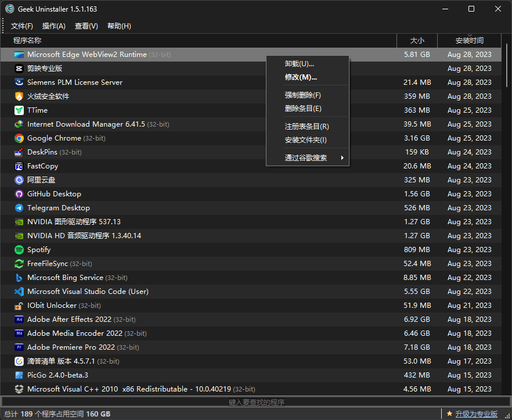Click the NVIDIA 图形驱动程序 icon
Image resolution: width=512 pixels, height=420 pixels.
click(19, 222)
